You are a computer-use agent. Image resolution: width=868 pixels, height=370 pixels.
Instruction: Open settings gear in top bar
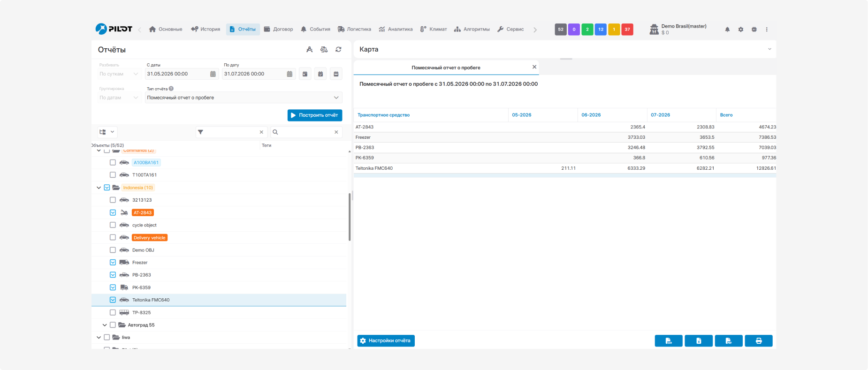tap(741, 30)
